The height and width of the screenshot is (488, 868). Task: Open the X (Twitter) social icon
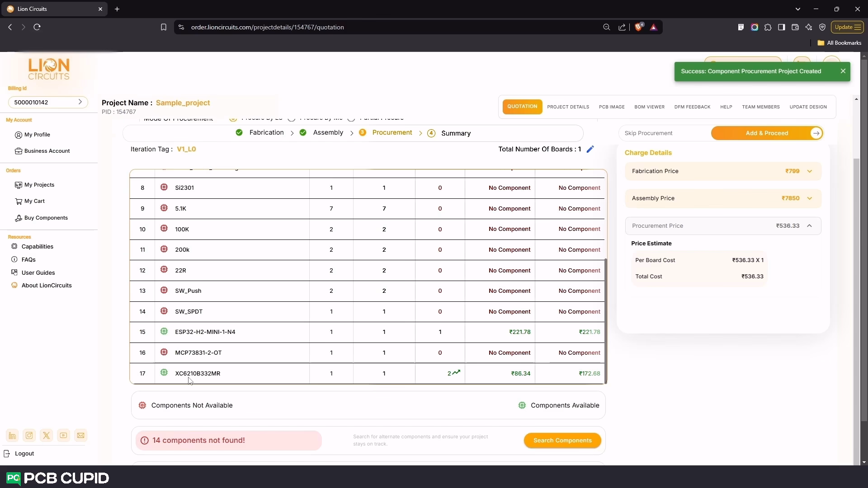47,436
